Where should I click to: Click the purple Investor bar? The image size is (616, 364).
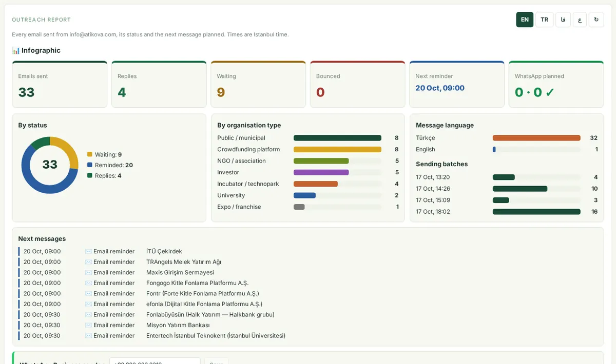(321, 172)
